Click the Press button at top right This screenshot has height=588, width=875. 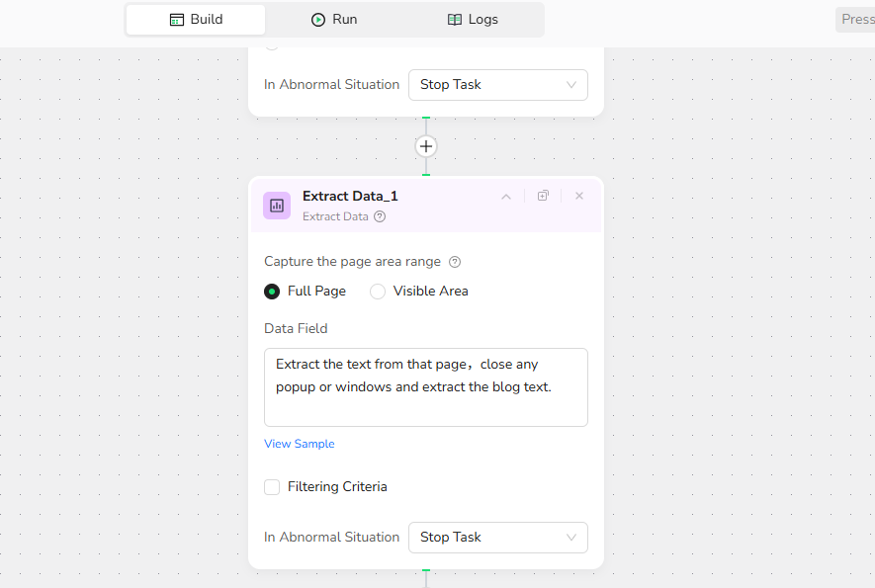856,20
